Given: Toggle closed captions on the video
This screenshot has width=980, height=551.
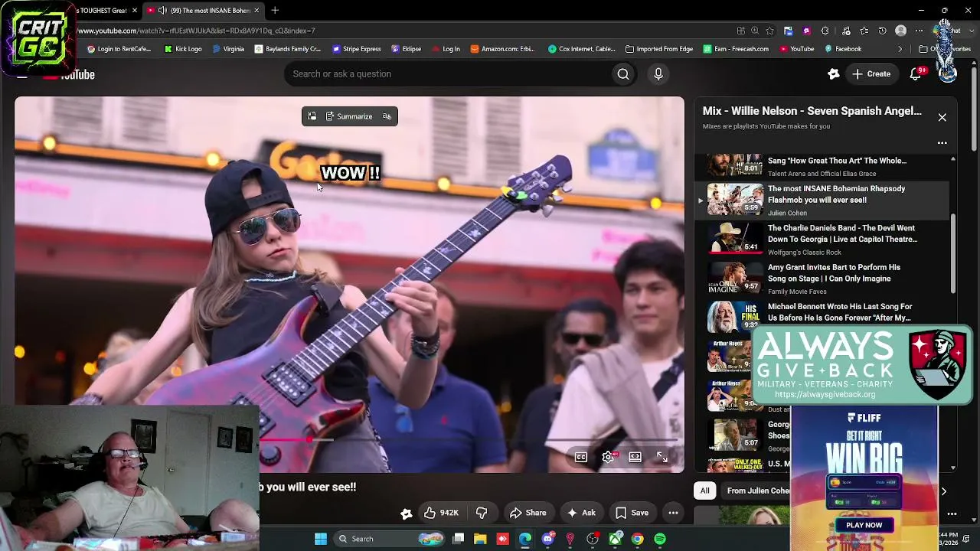Looking at the screenshot, I should coord(581,457).
